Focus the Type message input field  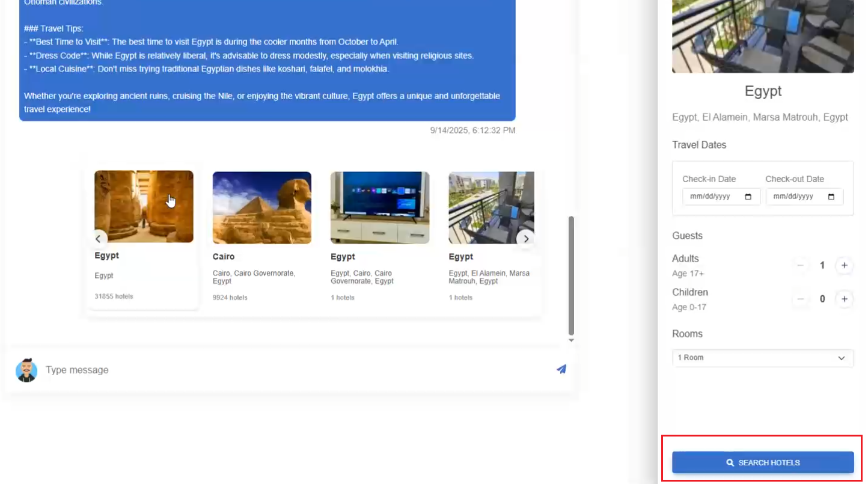295,370
